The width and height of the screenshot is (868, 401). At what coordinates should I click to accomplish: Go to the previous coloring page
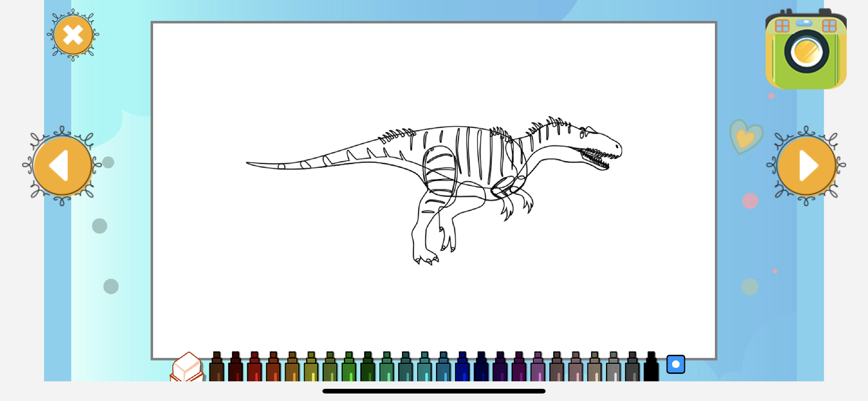tap(62, 166)
